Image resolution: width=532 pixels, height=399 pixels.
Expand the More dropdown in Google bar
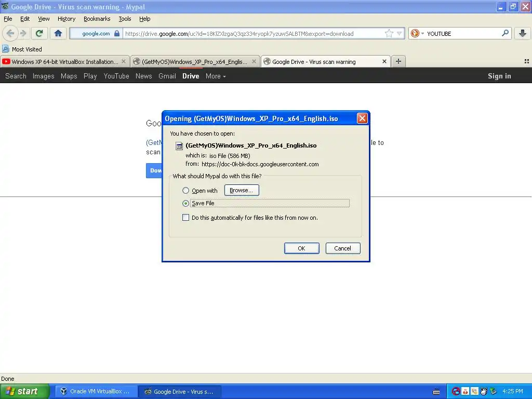216,76
